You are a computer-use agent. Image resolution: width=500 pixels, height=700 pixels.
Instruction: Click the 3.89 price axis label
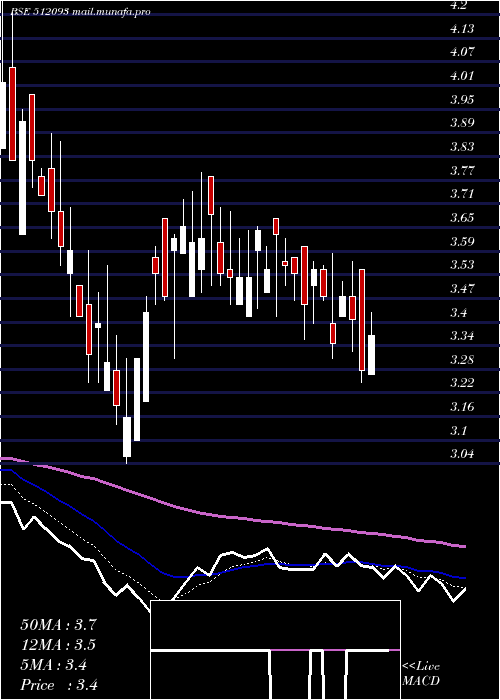point(462,123)
